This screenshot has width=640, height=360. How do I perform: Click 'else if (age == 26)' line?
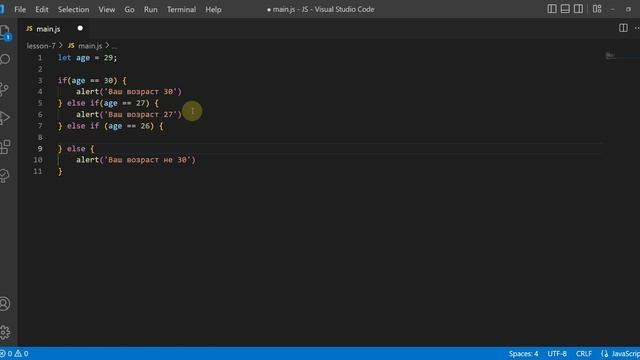(x=110, y=126)
